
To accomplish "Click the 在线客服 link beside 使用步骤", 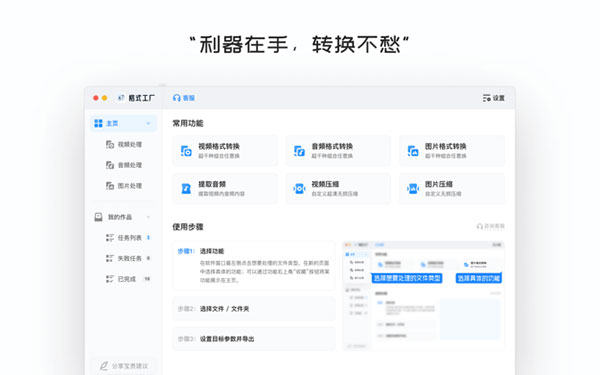I will (x=491, y=227).
